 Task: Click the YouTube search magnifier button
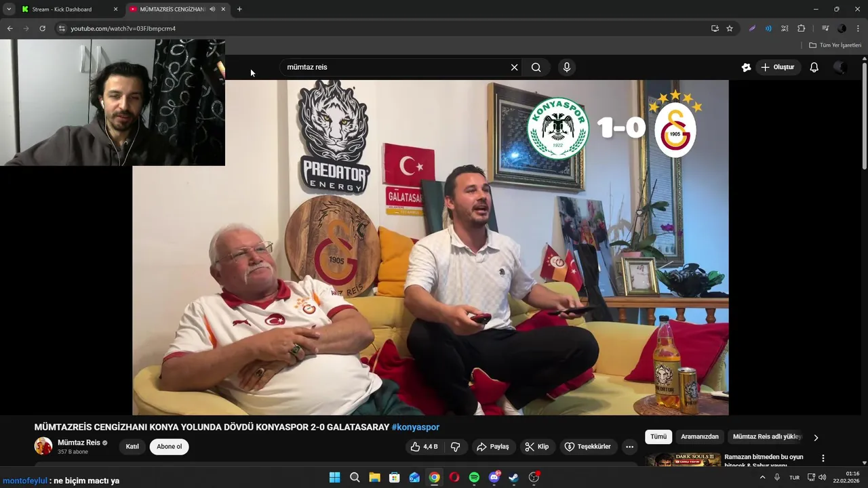tap(536, 67)
